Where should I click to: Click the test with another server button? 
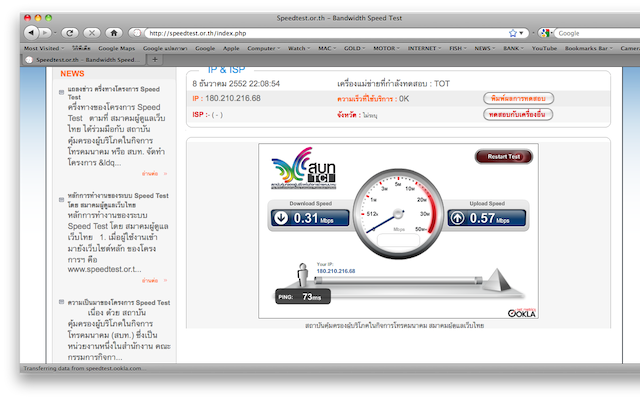(518, 114)
